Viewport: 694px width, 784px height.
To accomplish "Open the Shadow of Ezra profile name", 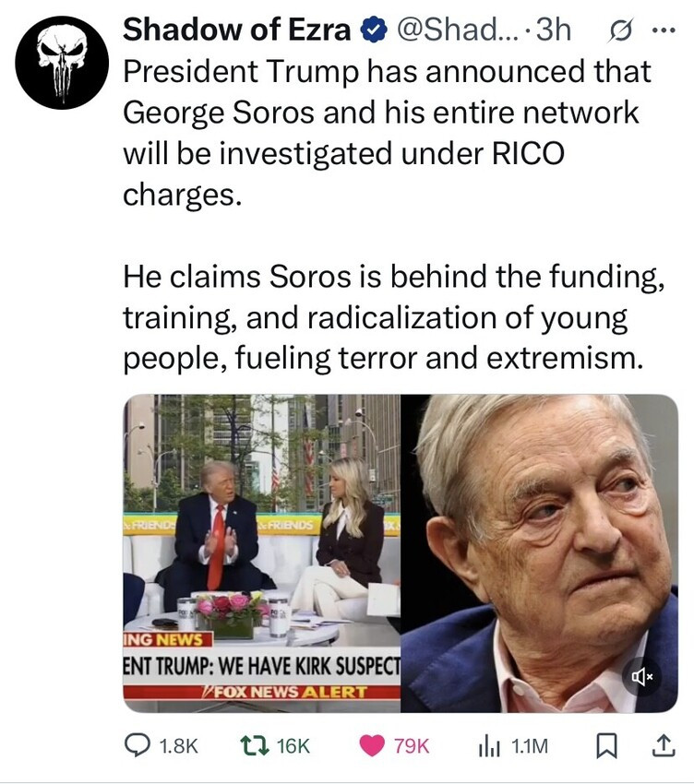I will (236, 30).
